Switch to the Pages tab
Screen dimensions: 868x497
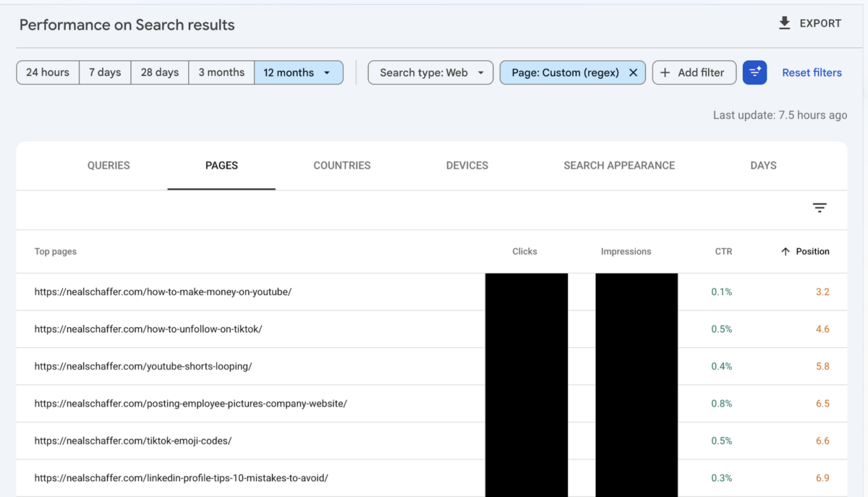[x=221, y=166]
